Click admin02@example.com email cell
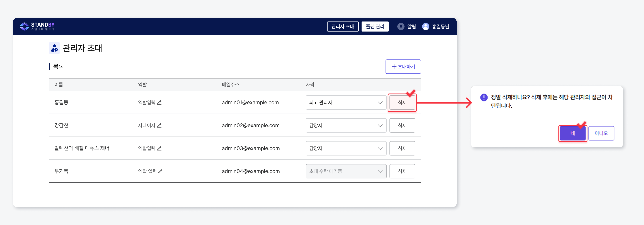Screen dimensions: 644x225 pyautogui.click(x=251, y=125)
